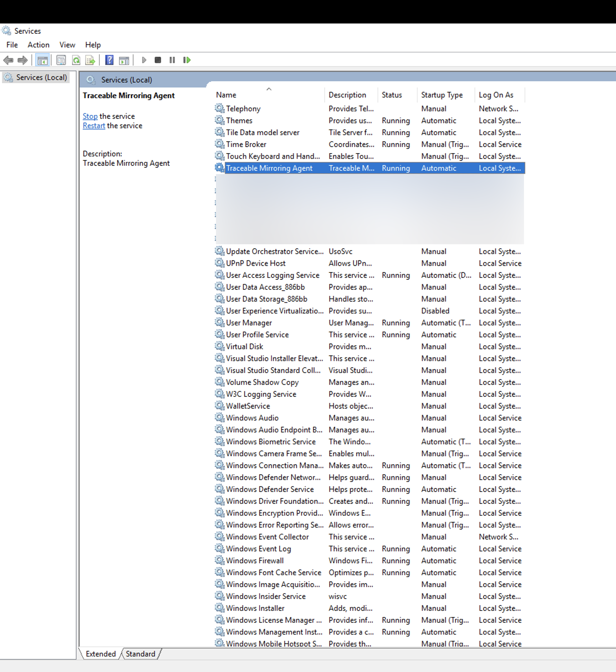Click the Start Service play icon
Image resolution: width=616 pixels, height=672 pixels.
tap(144, 60)
